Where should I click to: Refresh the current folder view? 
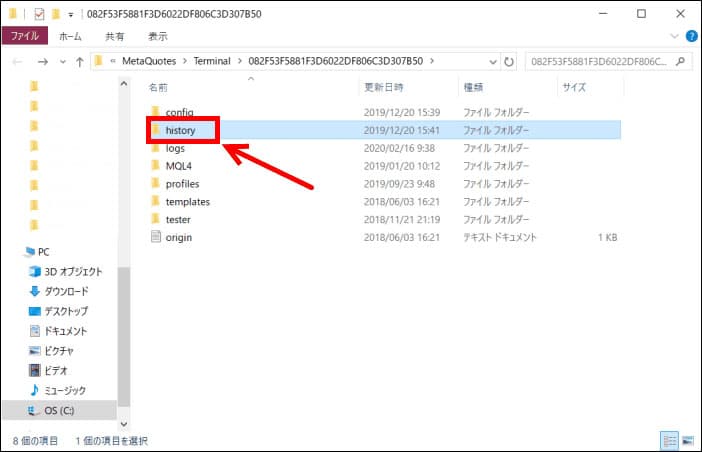coord(510,61)
